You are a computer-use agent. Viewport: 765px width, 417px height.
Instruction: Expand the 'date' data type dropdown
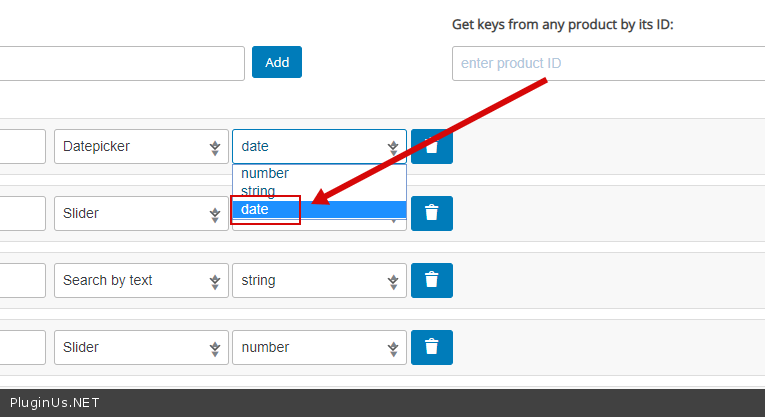(319, 146)
